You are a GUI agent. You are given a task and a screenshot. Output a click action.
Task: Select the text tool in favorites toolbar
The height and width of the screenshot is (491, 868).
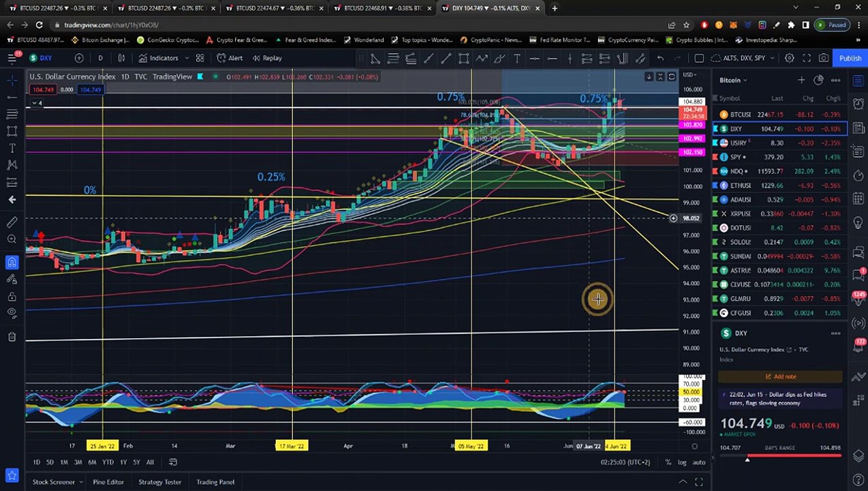[517, 59]
